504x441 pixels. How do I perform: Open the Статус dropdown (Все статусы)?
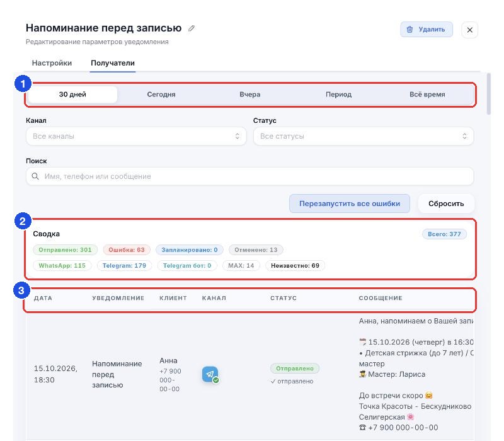point(364,136)
